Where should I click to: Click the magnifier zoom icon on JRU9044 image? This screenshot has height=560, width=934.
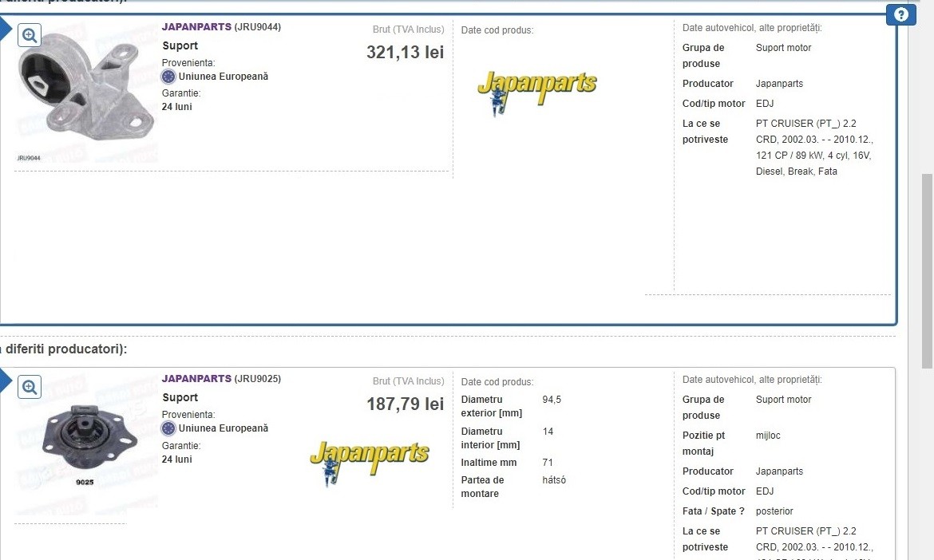30,35
